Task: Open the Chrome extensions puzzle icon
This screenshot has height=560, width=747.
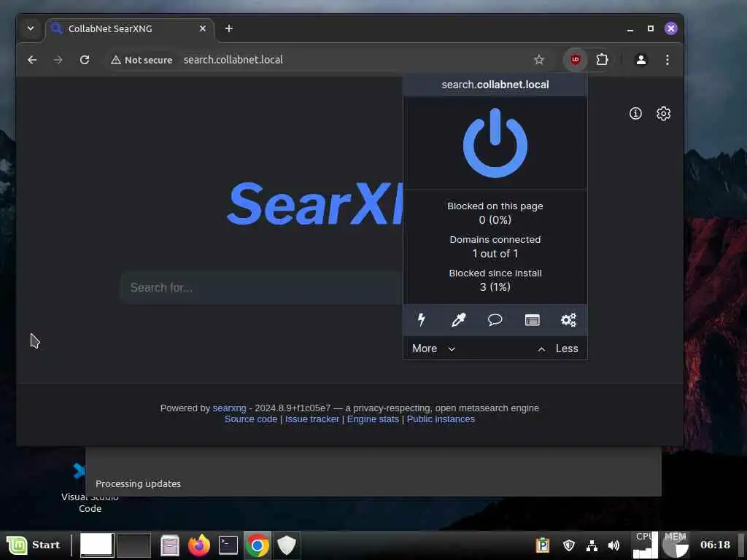Action: point(602,60)
